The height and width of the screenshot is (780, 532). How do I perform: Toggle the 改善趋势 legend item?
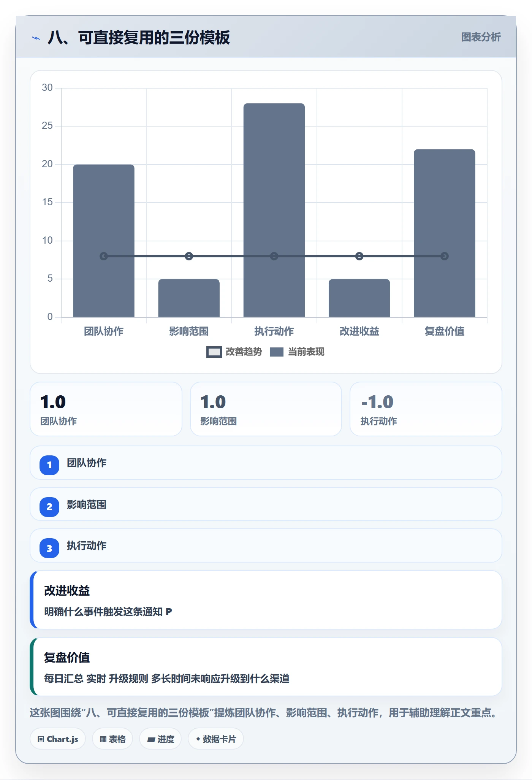[234, 352]
